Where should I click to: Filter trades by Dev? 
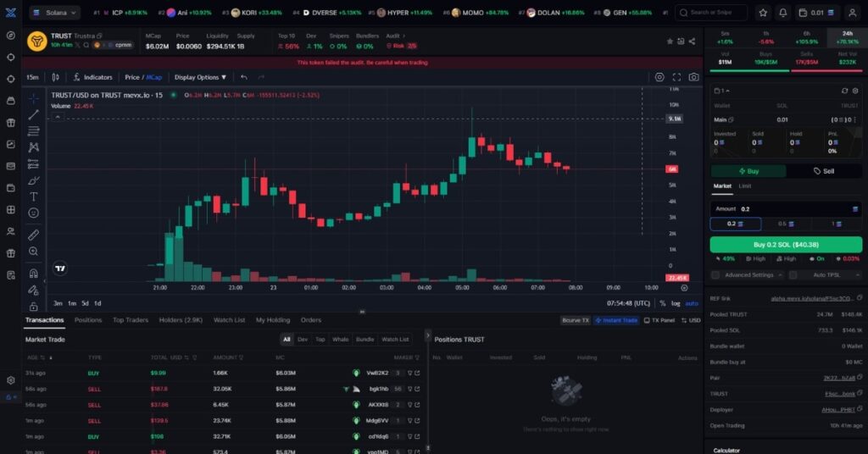click(x=303, y=340)
